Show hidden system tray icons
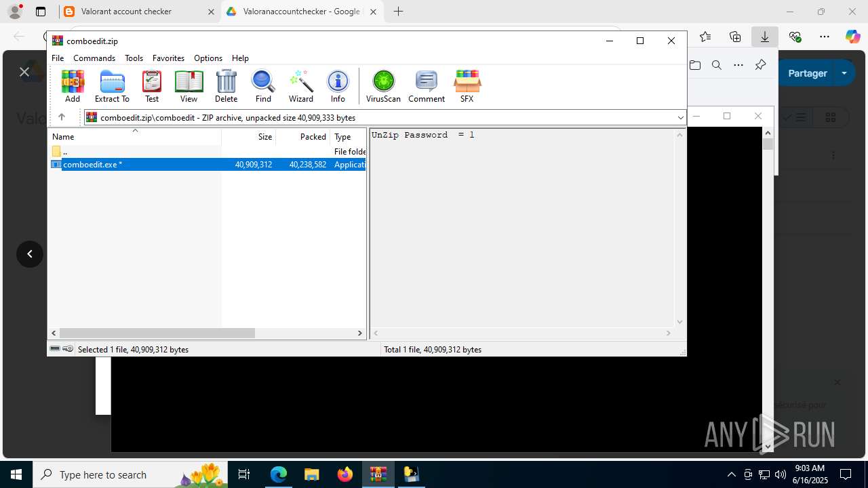This screenshot has width=868, height=488. pos(731,474)
